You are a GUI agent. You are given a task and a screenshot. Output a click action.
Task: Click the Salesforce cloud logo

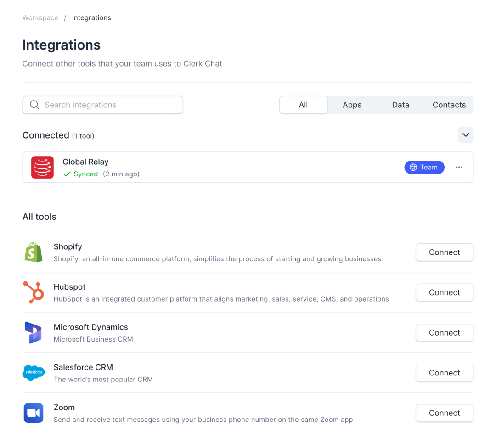coord(34,373)
